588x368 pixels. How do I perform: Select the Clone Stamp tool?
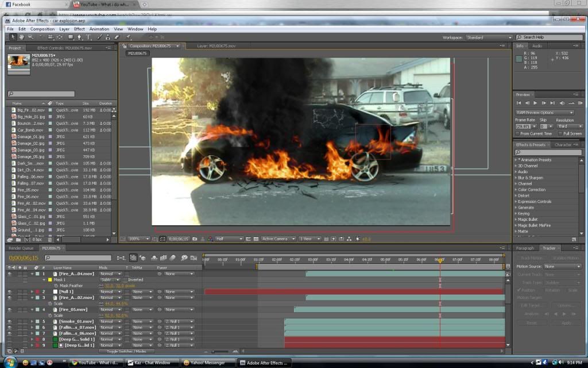[108, 37]
